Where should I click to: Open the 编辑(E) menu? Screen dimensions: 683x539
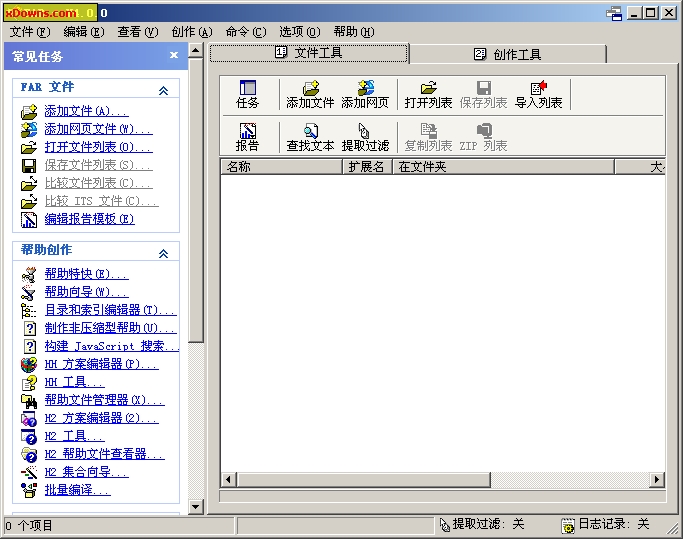pyautogui.click(x=84, y=32)
